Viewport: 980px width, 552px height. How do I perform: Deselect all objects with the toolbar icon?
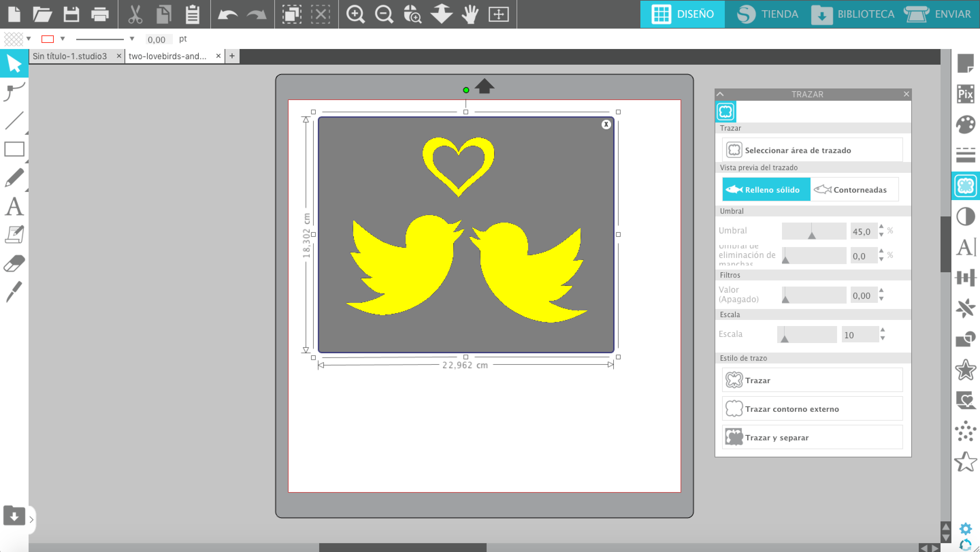pos(321,14)
